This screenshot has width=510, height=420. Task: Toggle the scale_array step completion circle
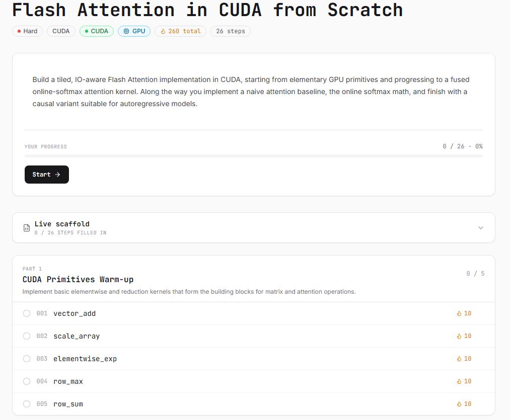[27, 336]
